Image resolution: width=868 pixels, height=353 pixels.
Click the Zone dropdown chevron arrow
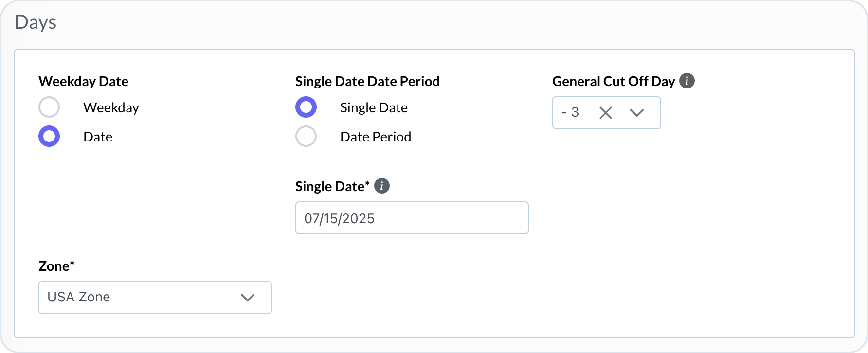[248, 297]
